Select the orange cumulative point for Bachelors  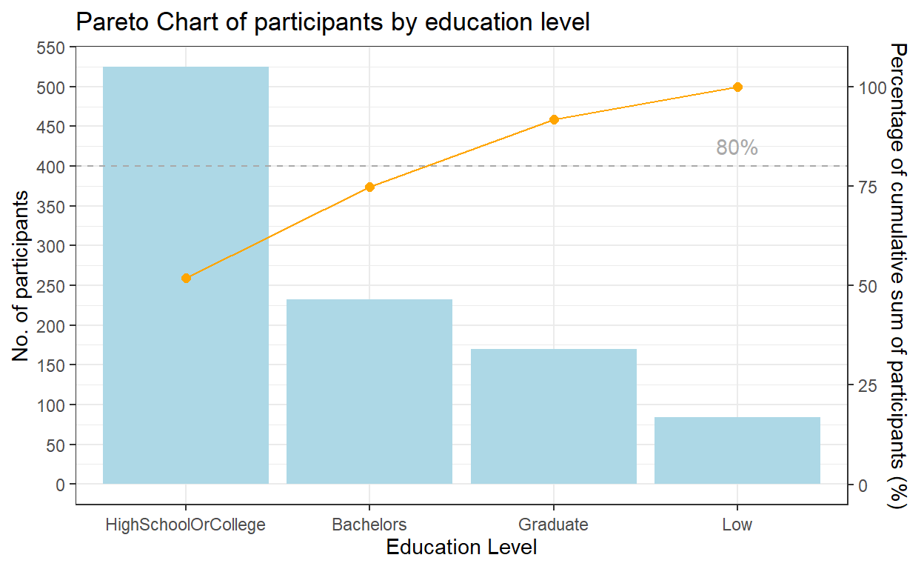click(x=369, y=187)
